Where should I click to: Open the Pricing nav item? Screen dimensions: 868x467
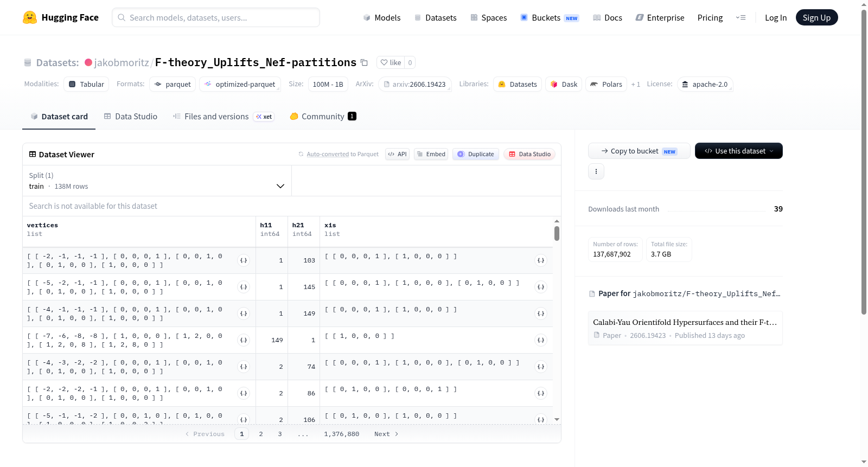point(710,17)
